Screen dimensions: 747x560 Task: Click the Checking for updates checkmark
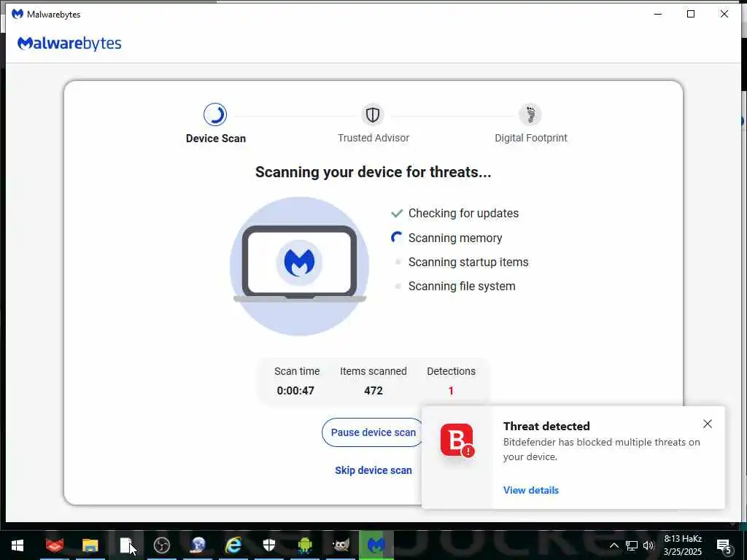397,213
